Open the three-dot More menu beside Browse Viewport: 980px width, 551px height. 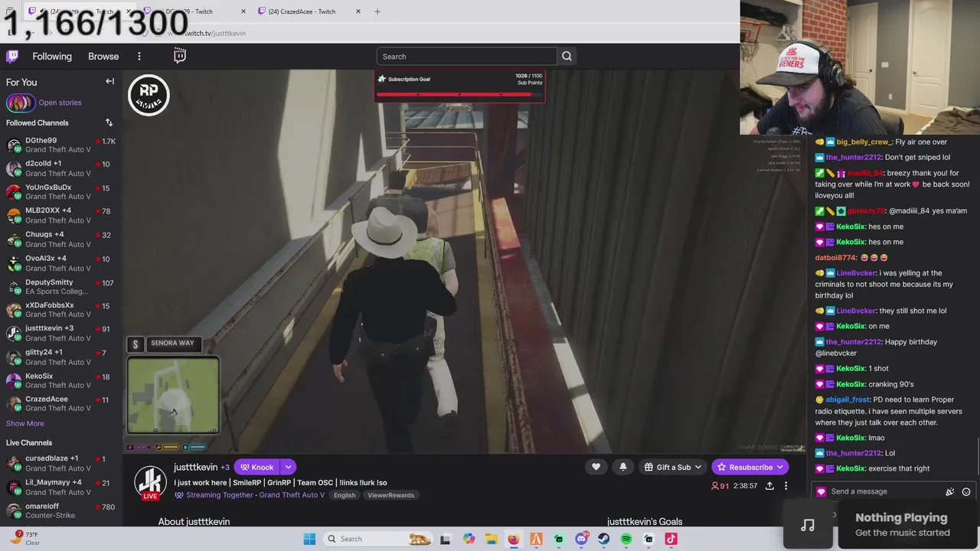[x=139, y=56]
